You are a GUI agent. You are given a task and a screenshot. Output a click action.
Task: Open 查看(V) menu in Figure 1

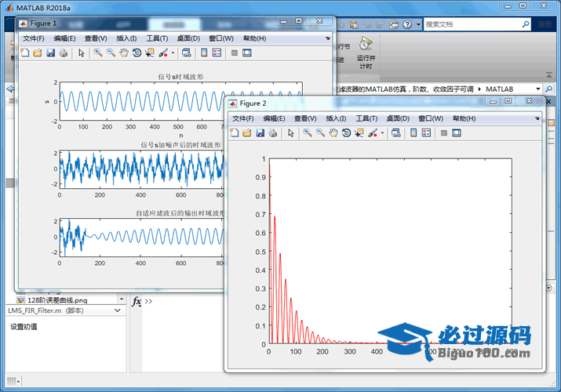coord(96,38)
